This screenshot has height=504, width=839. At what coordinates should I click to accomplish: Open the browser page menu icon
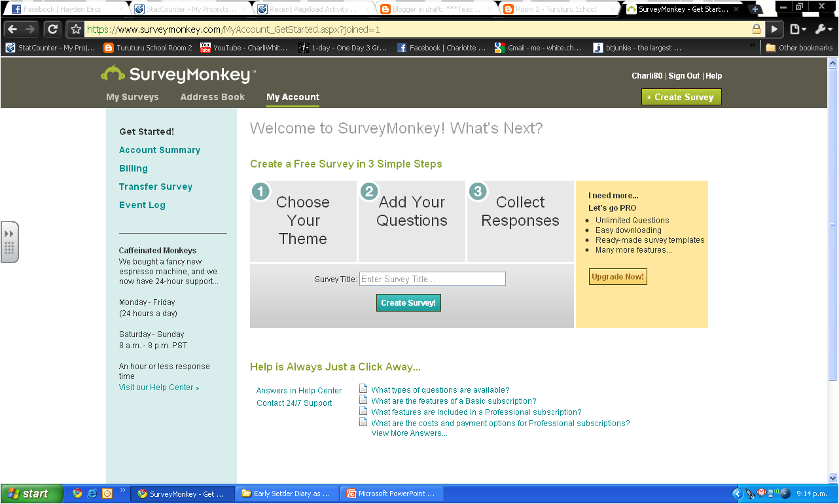tap(798, 29)
